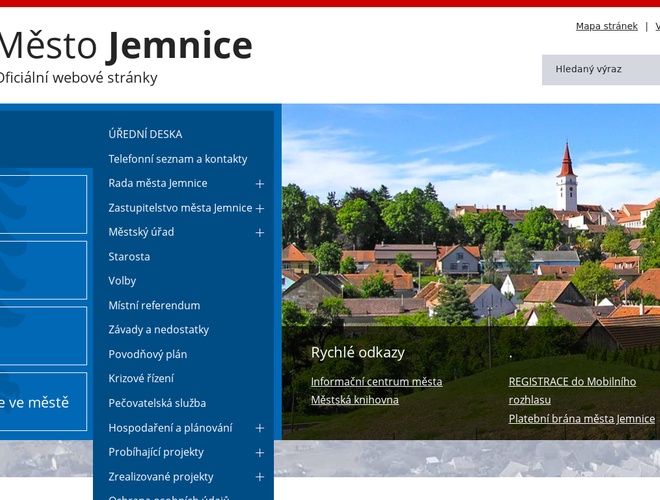Screen dimensions: 660x500
Task: Open Povodňový plán menu item
Action: 147,354
